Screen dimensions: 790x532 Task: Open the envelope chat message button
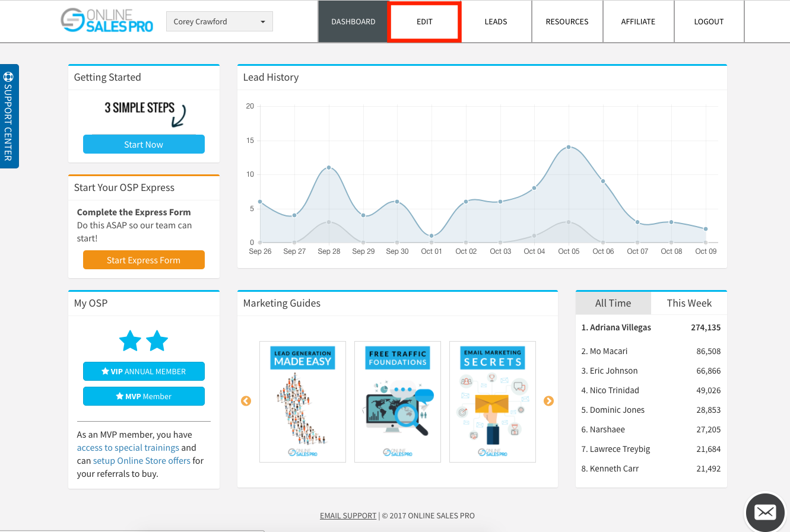click(x=765, y=512)
